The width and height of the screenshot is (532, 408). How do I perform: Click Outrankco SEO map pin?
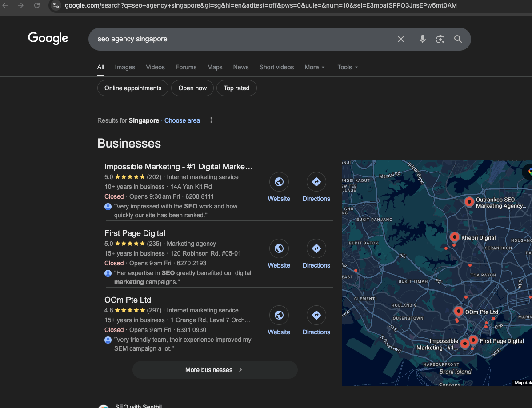click(x=469, y=202)
